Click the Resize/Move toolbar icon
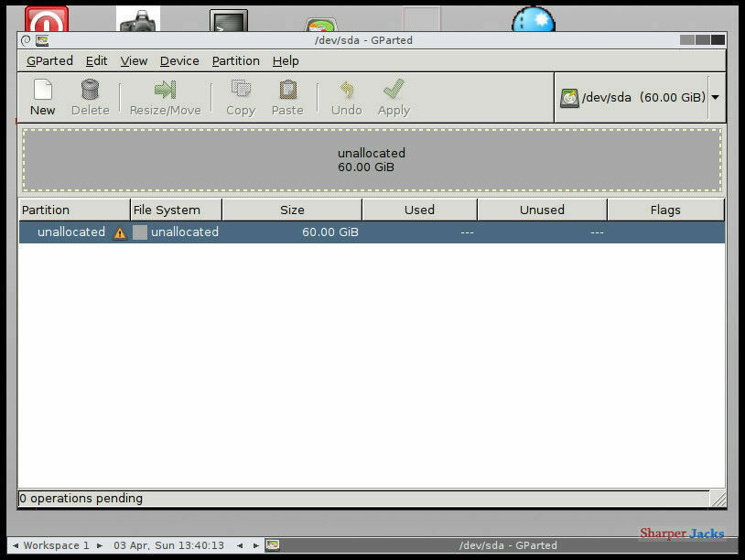This screenshot has width=745, height=560. 165,97
